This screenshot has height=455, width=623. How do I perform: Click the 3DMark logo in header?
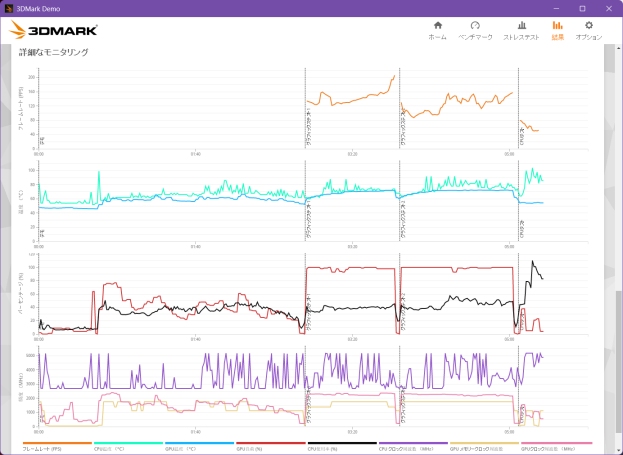(x=53, y=30)
